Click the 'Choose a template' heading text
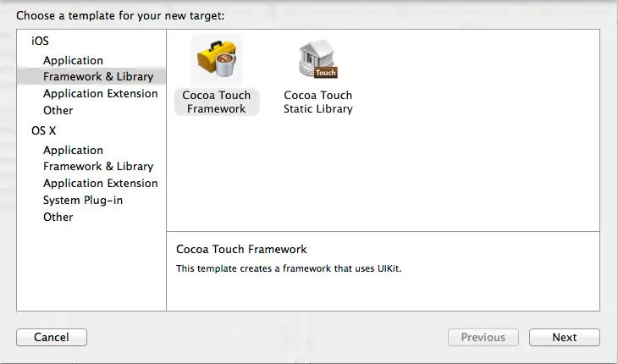Screen dimensions: 618x364 click(121, 14)
